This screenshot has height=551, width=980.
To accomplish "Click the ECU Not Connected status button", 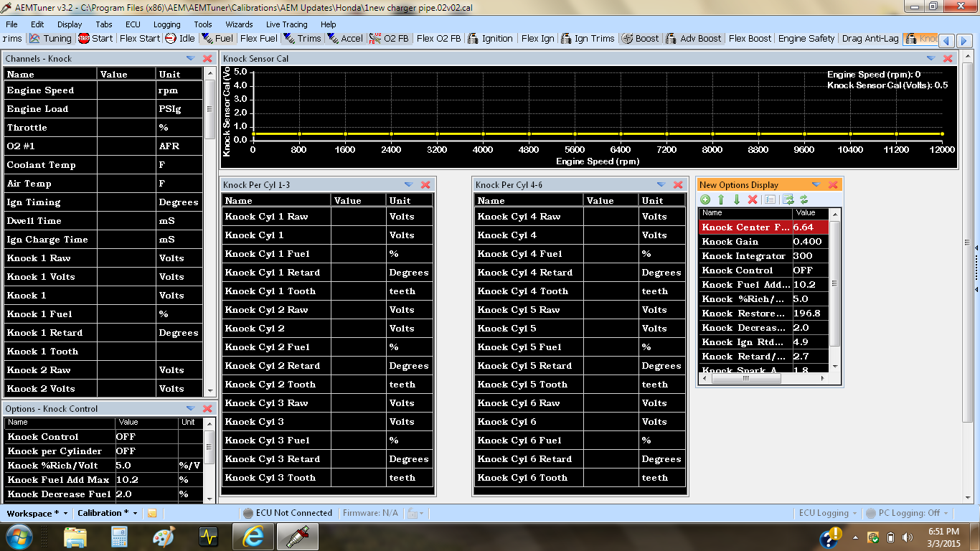I will pyautogui.click(x=287, y=513).
